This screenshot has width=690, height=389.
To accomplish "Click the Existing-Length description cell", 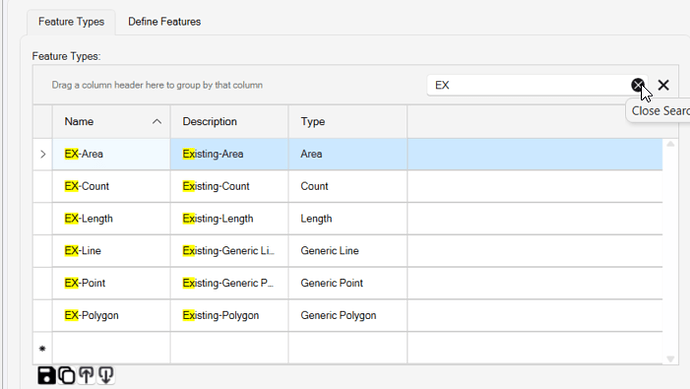I will 229,219.
